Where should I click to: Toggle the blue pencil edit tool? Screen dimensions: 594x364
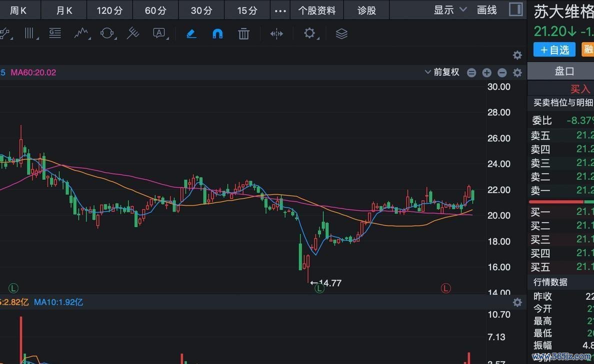click(191, 33)
